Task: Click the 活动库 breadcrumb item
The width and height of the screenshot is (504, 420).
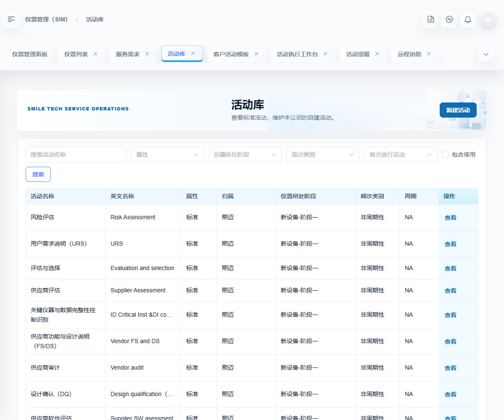Action: pos(95,19)
